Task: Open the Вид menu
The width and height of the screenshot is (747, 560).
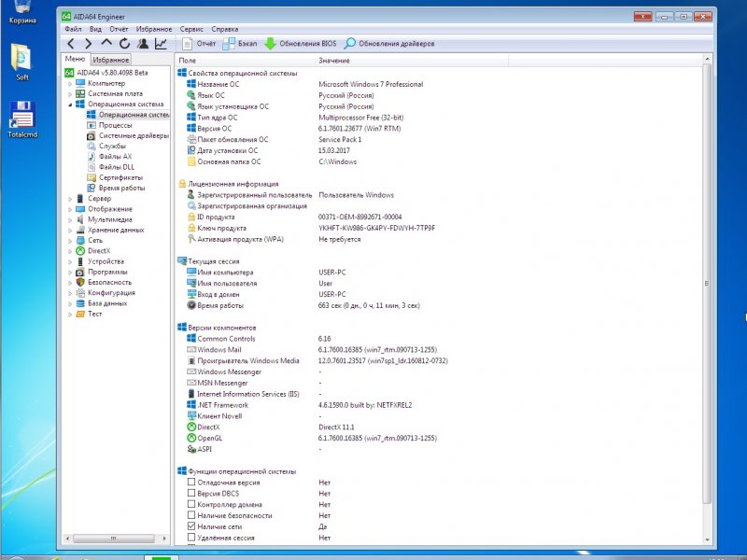Action: click(x=95, y=29)
